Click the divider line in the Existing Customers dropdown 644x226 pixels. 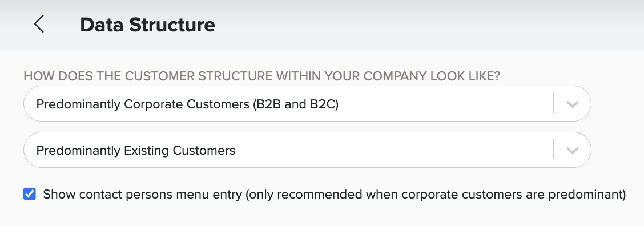pyautogui.click(x=553, y=149)
